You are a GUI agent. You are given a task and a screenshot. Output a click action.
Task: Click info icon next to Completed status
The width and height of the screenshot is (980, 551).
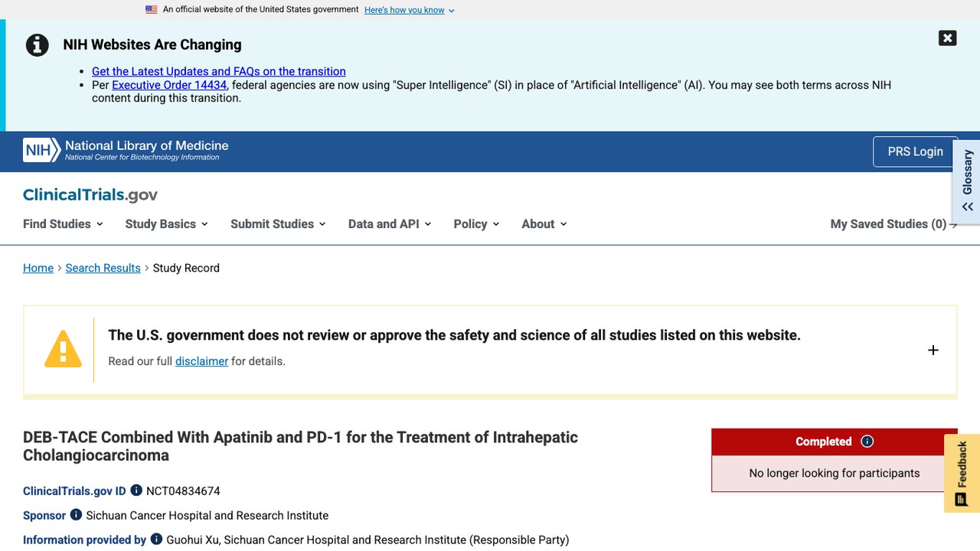click(867, 442)
